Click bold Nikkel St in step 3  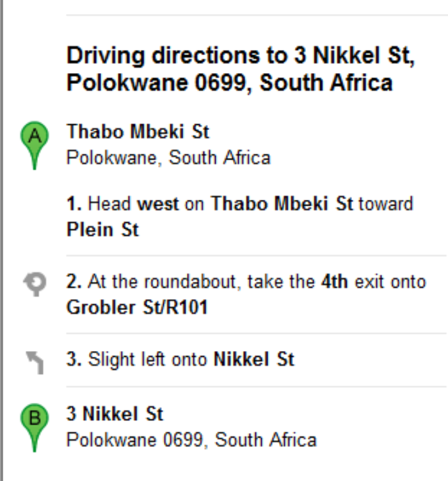pyautogui.click(x=253, y=359)
